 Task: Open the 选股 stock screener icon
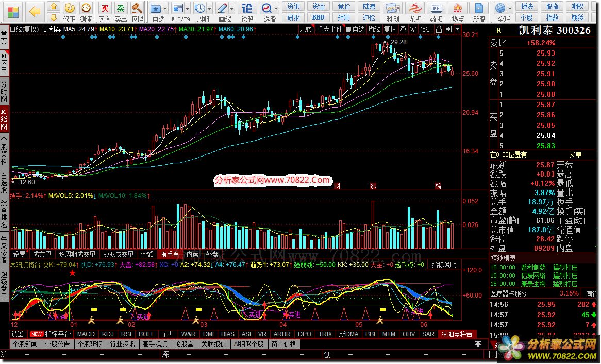click(x=266, y=8)
